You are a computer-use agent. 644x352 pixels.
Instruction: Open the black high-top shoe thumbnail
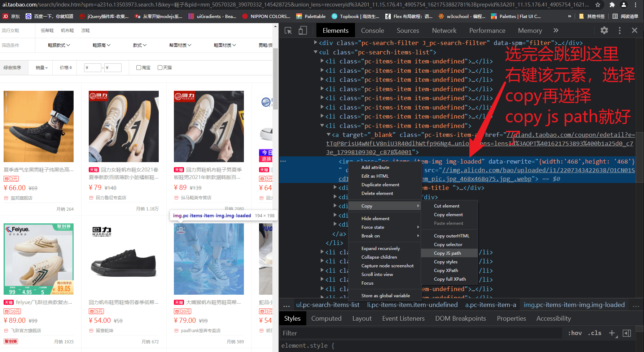[x=39, y=126]
